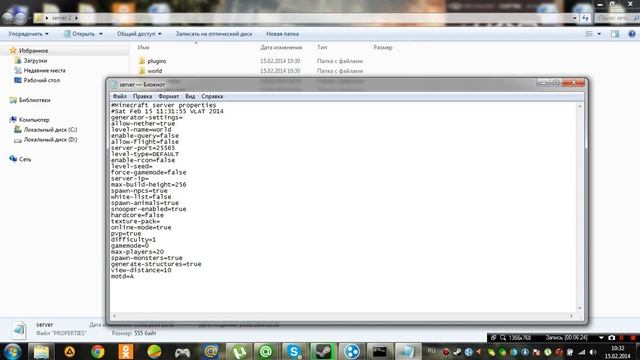Open Explorer help question mark icon
Screen dimensions: 640x360
point(631,34)
